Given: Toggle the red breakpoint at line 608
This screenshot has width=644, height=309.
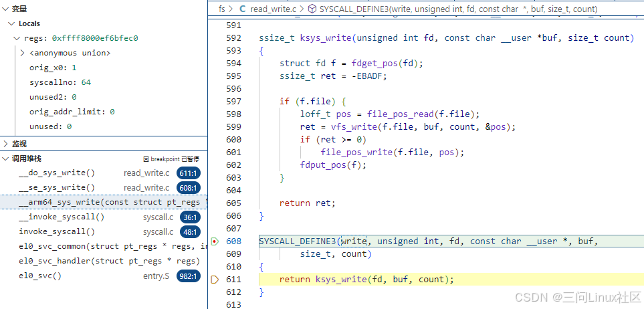Looking at the screenshot, I should tap(215, 241).
